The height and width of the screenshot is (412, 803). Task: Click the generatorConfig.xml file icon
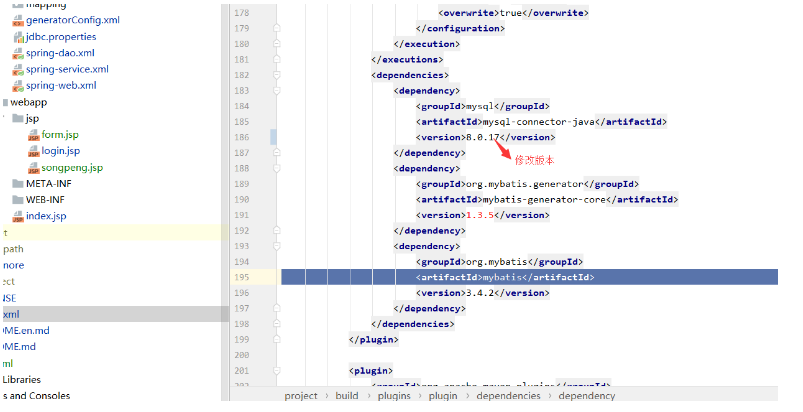pos(18,20)
